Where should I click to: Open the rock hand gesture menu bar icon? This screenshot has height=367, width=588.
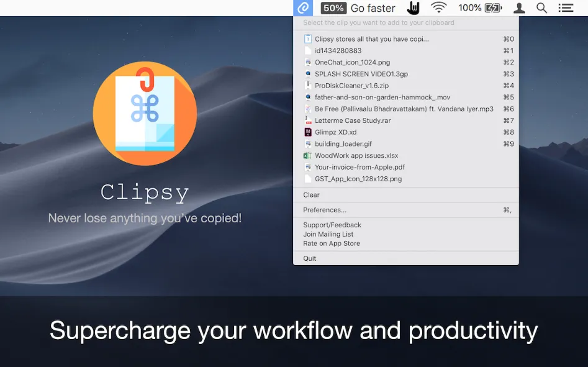click(413, 8)
